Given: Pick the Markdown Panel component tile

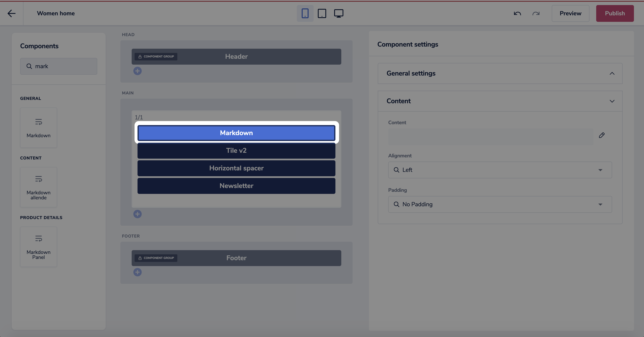Looking at the screenshot, I should tap(39, 247).
